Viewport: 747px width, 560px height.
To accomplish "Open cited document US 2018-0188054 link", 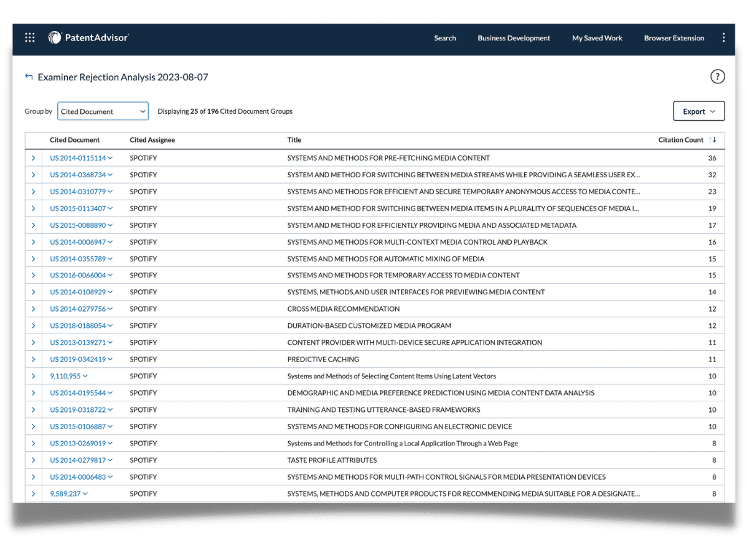I will point(78,326).
